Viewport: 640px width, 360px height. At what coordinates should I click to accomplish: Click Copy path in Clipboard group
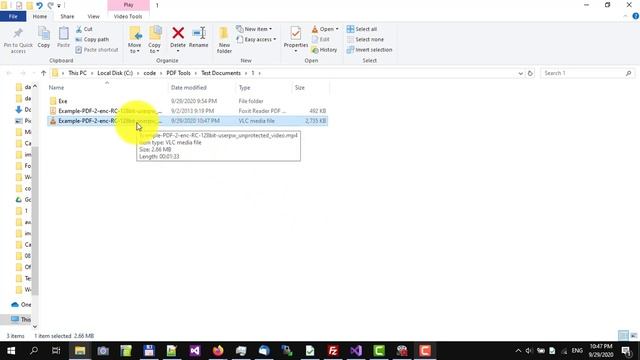coord(92,39)
